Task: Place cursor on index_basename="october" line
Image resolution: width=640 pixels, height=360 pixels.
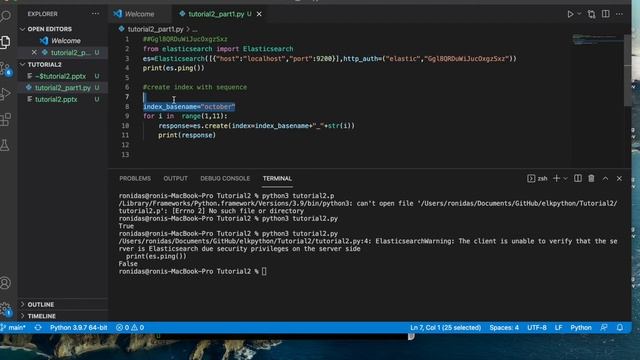Action: (189, 107)
